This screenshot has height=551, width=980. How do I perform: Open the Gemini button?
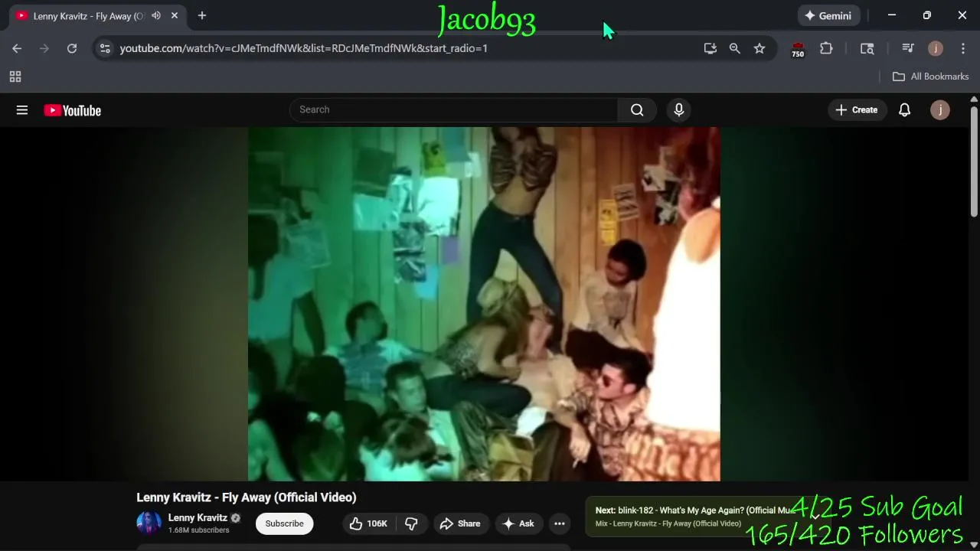[x=828, y=15]
